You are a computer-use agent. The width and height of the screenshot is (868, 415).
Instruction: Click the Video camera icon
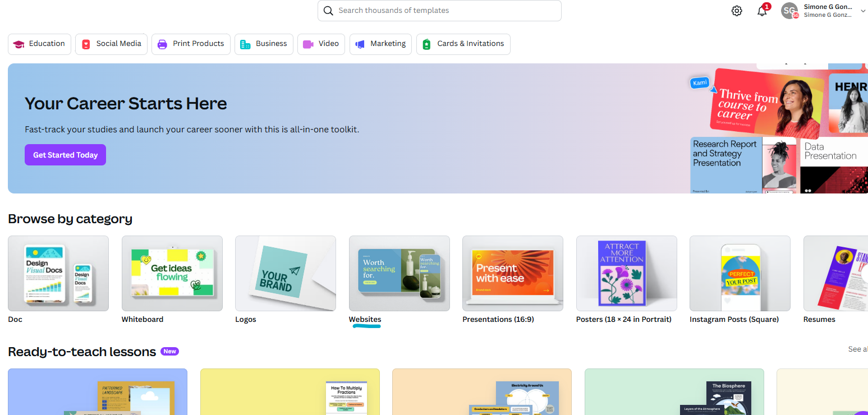(x=309, y=44)
